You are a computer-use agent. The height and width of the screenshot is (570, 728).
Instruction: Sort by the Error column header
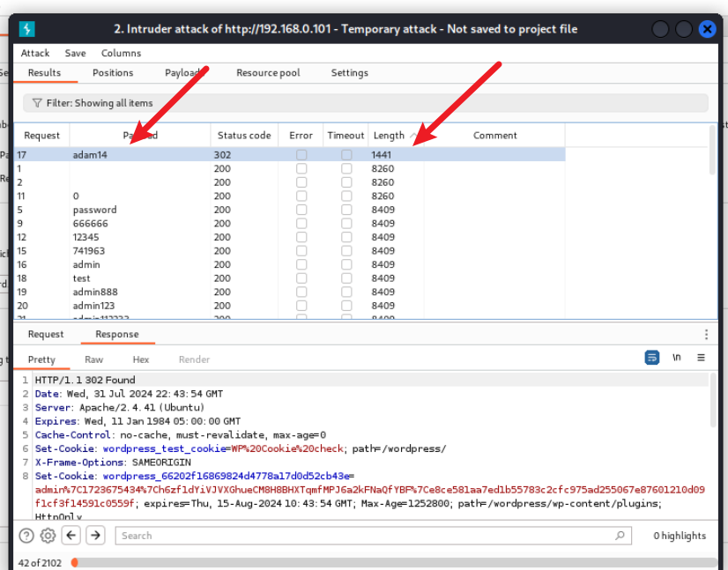pyautogui.click(x=301, y=136)
